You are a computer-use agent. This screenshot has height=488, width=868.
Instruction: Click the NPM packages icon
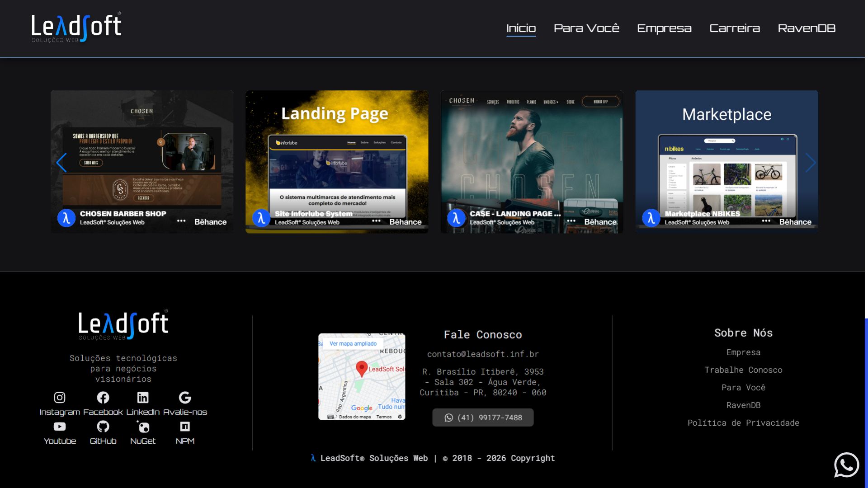pos(185,427)
